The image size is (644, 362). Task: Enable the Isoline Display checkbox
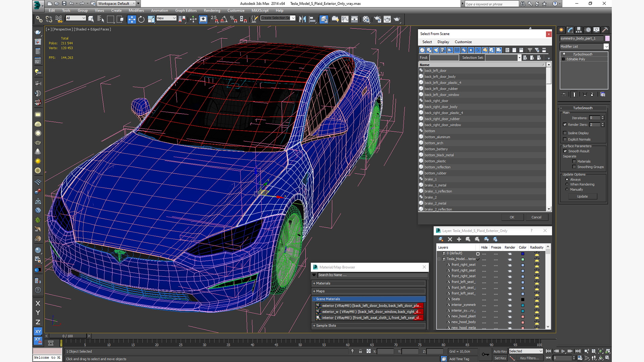pyautogui.click(x=565, y=133)
